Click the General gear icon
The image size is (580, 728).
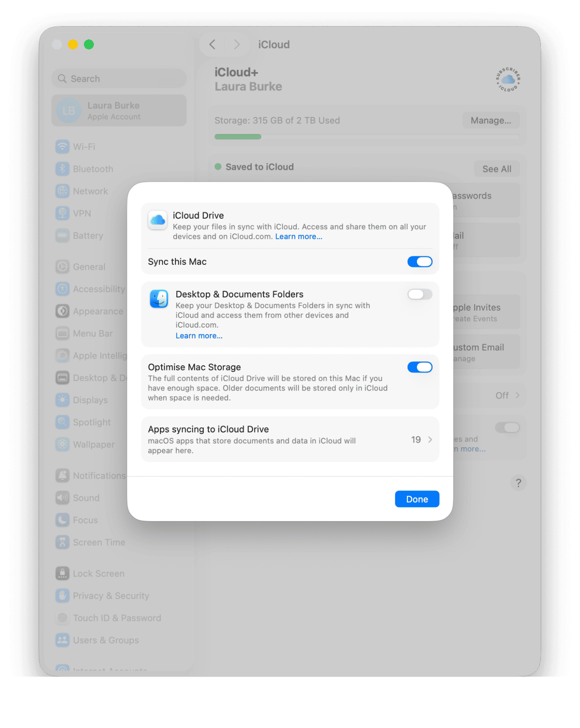click(62, 267)
